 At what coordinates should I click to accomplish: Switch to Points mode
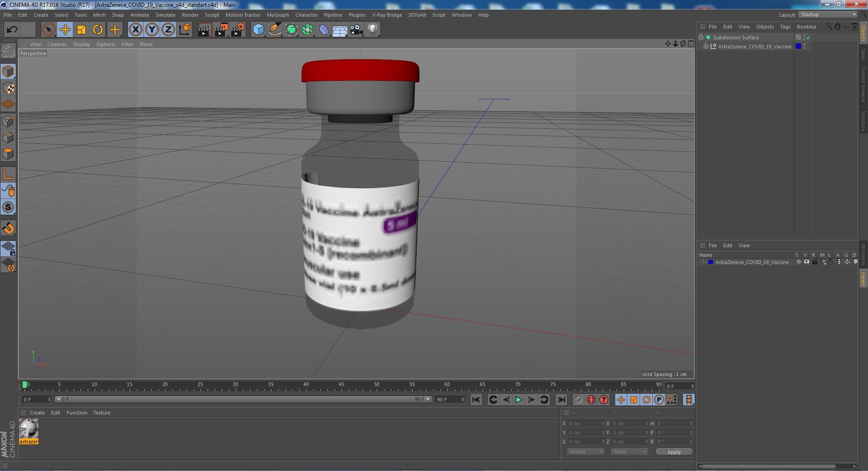pyautogui.click(x=9, y=121)
